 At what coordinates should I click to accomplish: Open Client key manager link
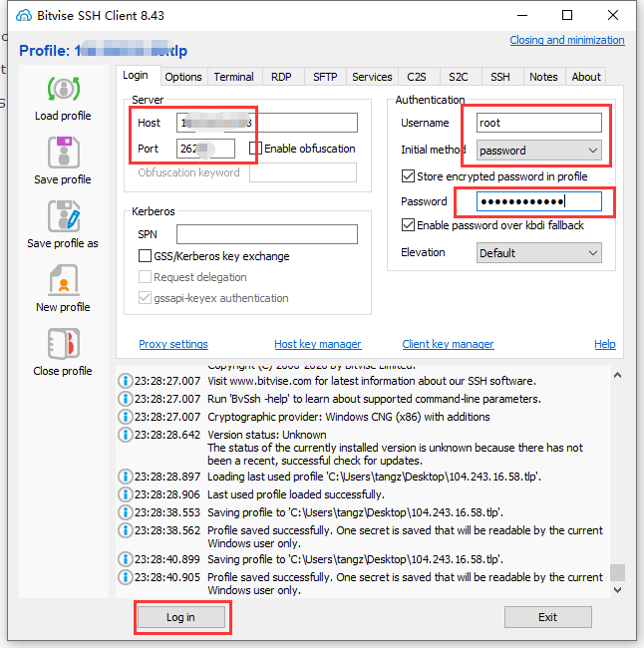coord(448,344)
